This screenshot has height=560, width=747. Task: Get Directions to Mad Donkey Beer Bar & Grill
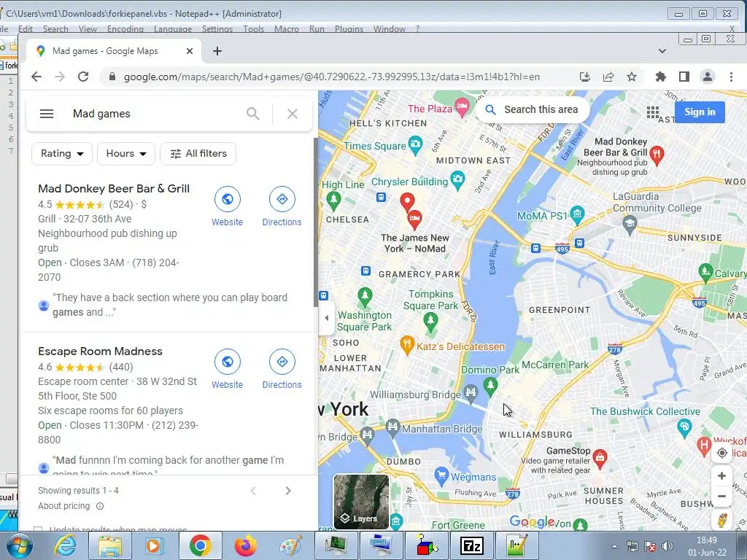pos(282,206)
